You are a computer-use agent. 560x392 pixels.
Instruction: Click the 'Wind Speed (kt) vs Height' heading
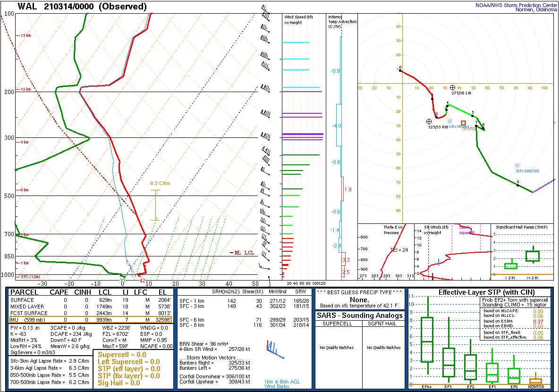click(298, 20)
